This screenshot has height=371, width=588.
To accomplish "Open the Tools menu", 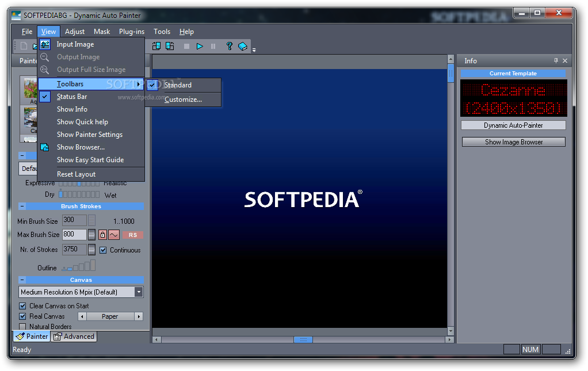I will tap(162, 32).
